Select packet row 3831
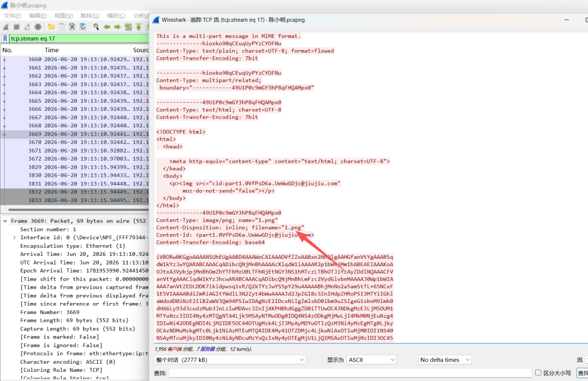 point(75,184)
